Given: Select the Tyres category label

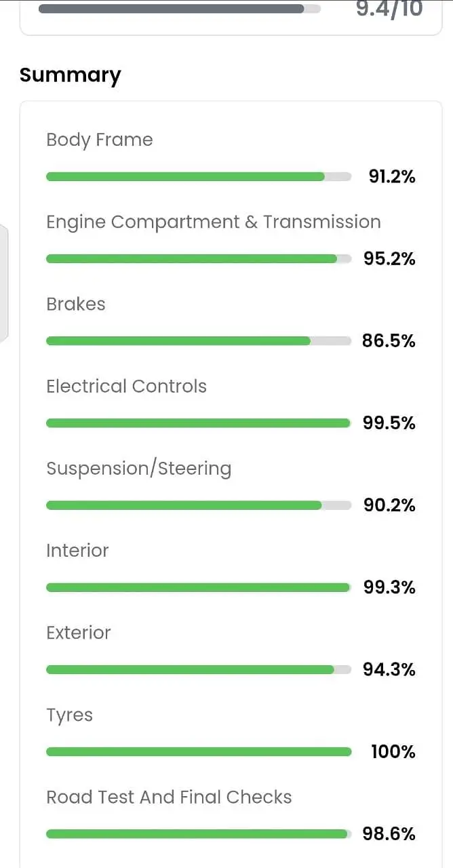Looking at the screenshot, I should (x=69, y=715).
